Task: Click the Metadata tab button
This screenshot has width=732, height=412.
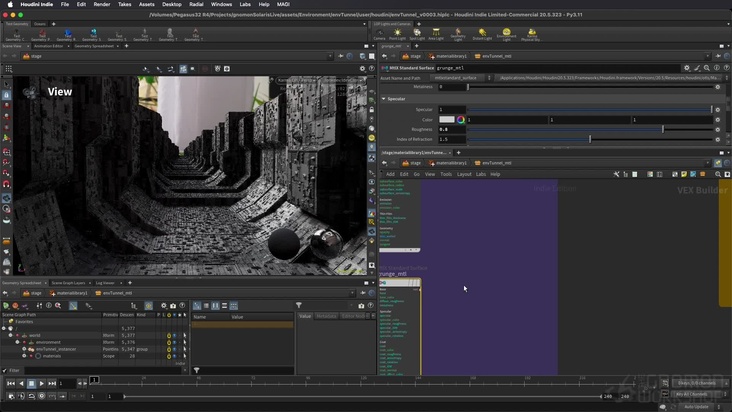Action: tap(327, 316)
